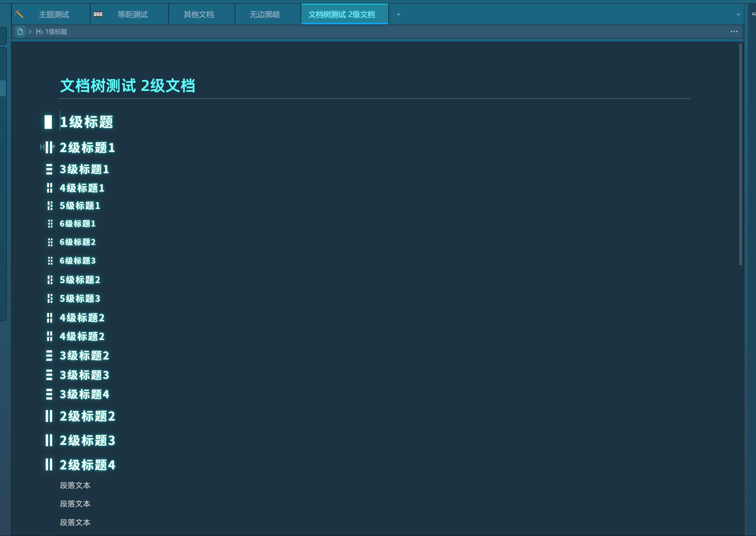Open the three-dots more menu
The width and height of the screenshot is (756, 536).
[734, 32]
